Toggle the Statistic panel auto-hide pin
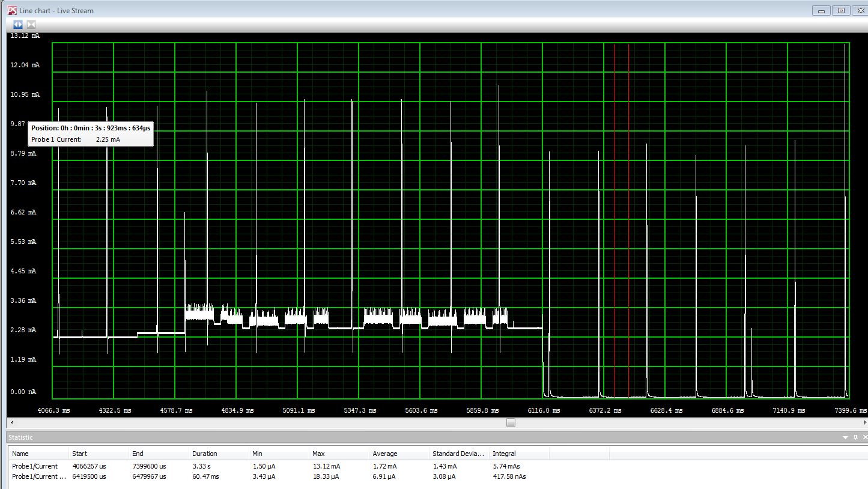Screen dimensions: 868x489 pyautogui.click(x=855, y=437)
